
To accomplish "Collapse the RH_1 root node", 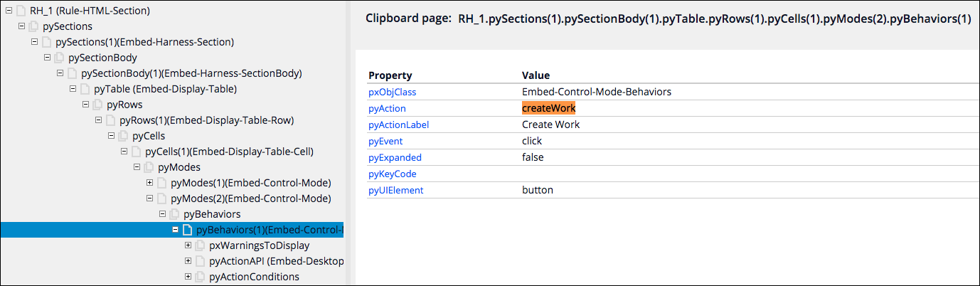I will coord(8,11).
